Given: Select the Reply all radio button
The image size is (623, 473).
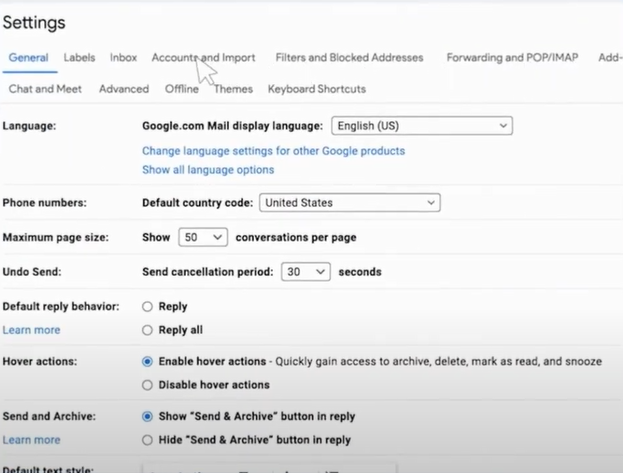Looking at the screenshot, I should (147, 330).
